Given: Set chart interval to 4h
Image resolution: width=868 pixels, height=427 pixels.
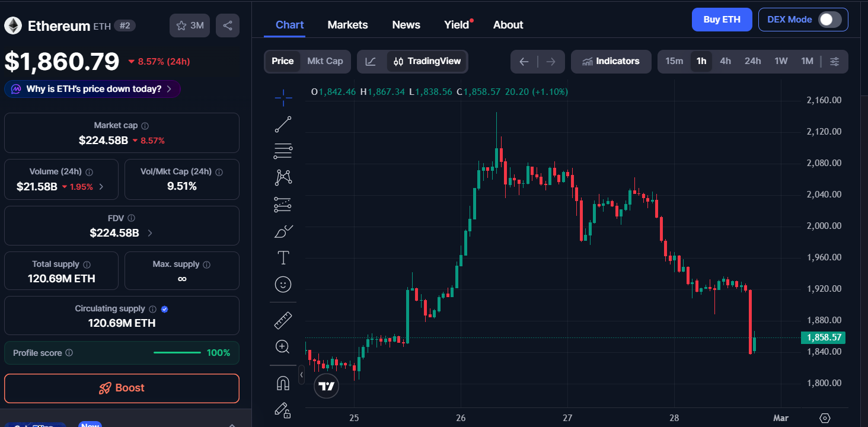Looking at the screenshot, I should coord(725,61).
